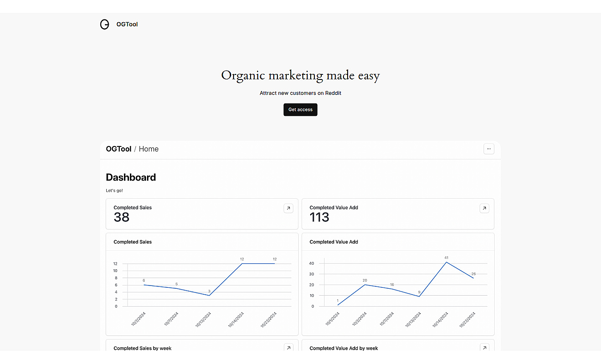Click the Completed Value Add stat card label
This screenshot has height=364, width=601.
pyautogui.click(x=334, y=207)
